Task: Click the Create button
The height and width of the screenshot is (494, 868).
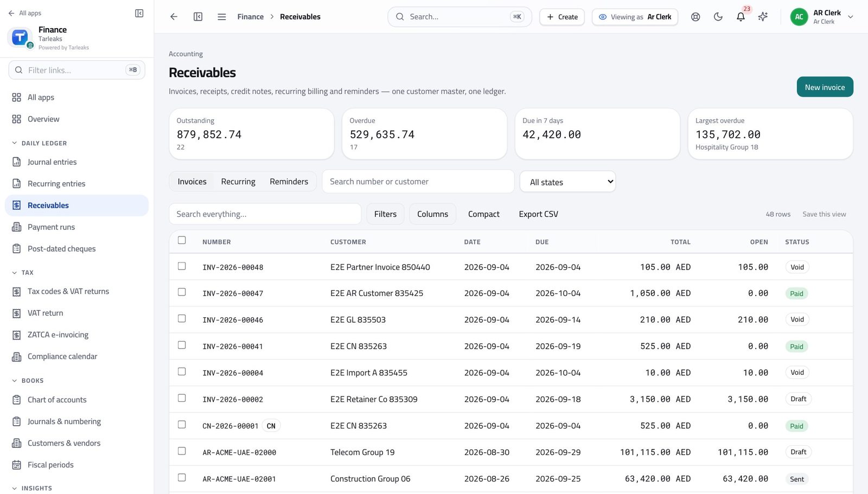Action: click(x=562, y=17)
